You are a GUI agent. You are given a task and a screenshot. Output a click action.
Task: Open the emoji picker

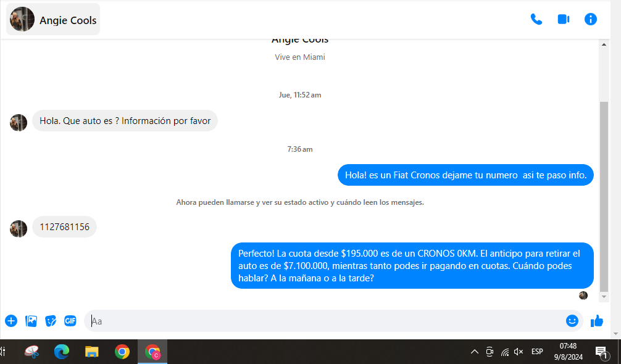click(x=572, y=321)
